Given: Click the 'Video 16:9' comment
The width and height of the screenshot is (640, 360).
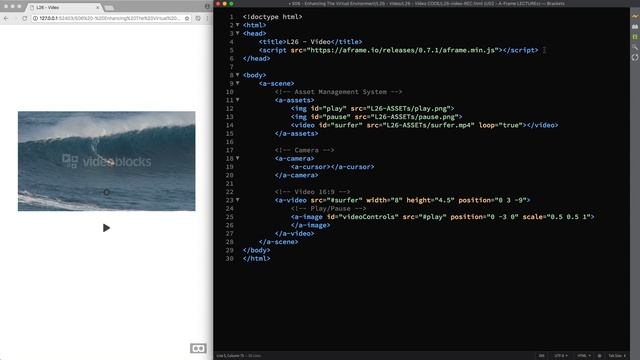Looking at the screenshot, I should pyautogui.click(x=312, y=192).
